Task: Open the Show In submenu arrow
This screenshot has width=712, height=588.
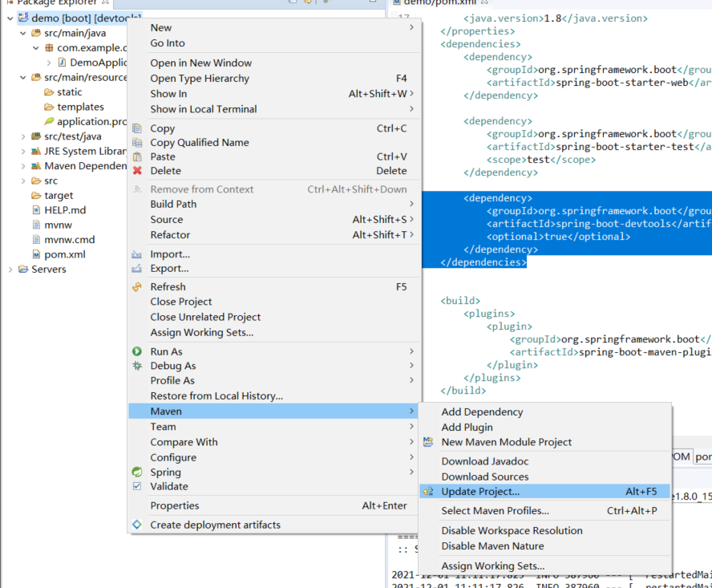Action: pos(411,94)
